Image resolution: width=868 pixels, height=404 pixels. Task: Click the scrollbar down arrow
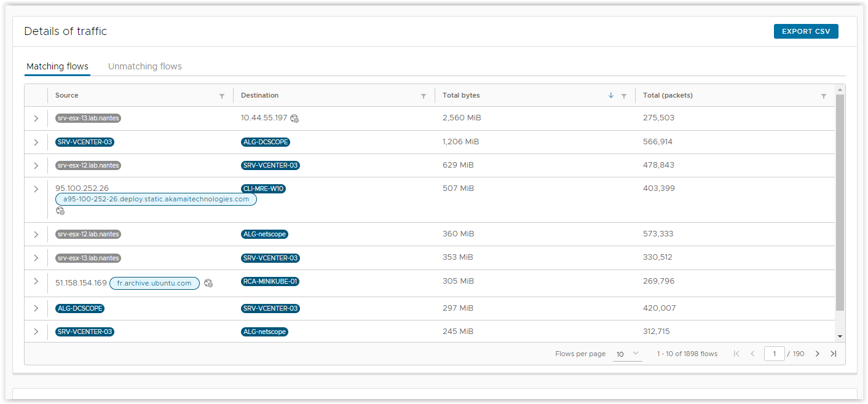[x=840, y=336]
